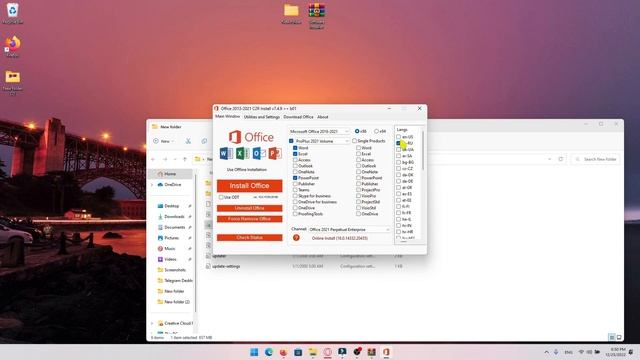The image size is (640, 360).
Task: Click the Online Install version link
Action: point(340,238)
